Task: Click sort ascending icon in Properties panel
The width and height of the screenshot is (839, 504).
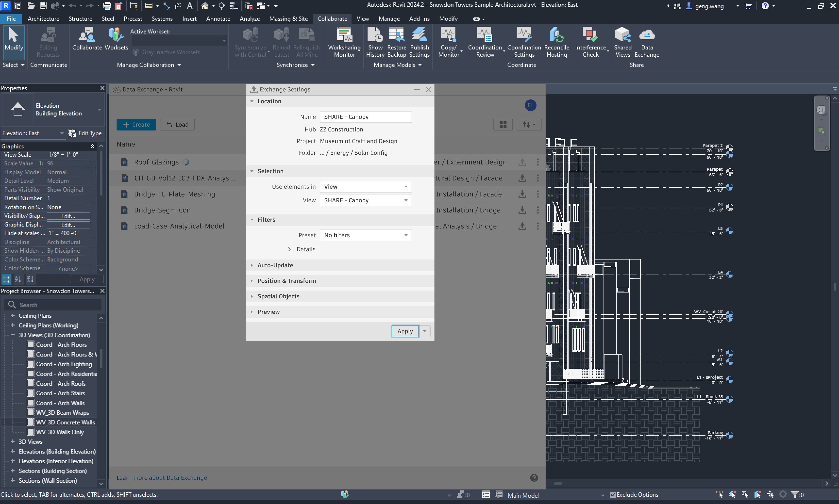Action: point(18,279)
